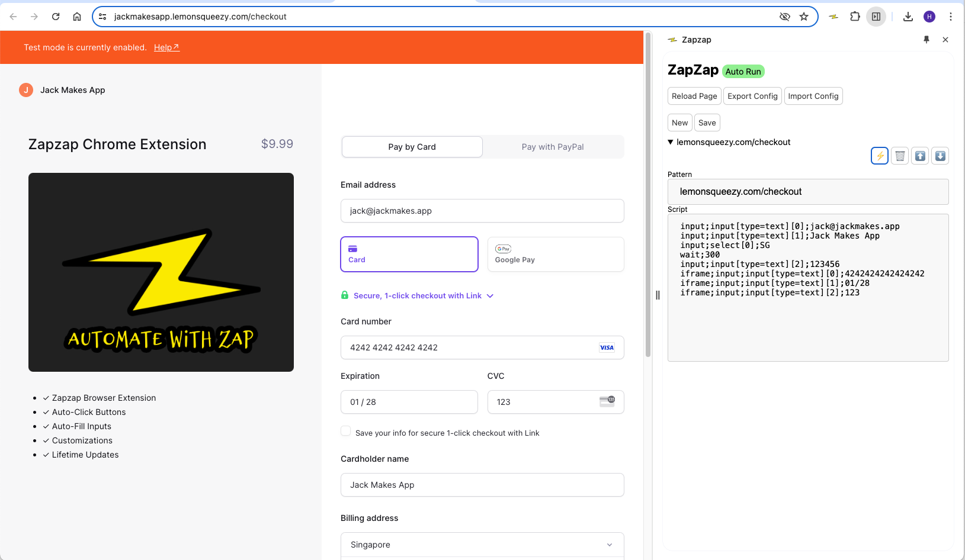Pin the Zapzap side panel
Viewport: 965px width, 560px height.
[x=926, y=40]
